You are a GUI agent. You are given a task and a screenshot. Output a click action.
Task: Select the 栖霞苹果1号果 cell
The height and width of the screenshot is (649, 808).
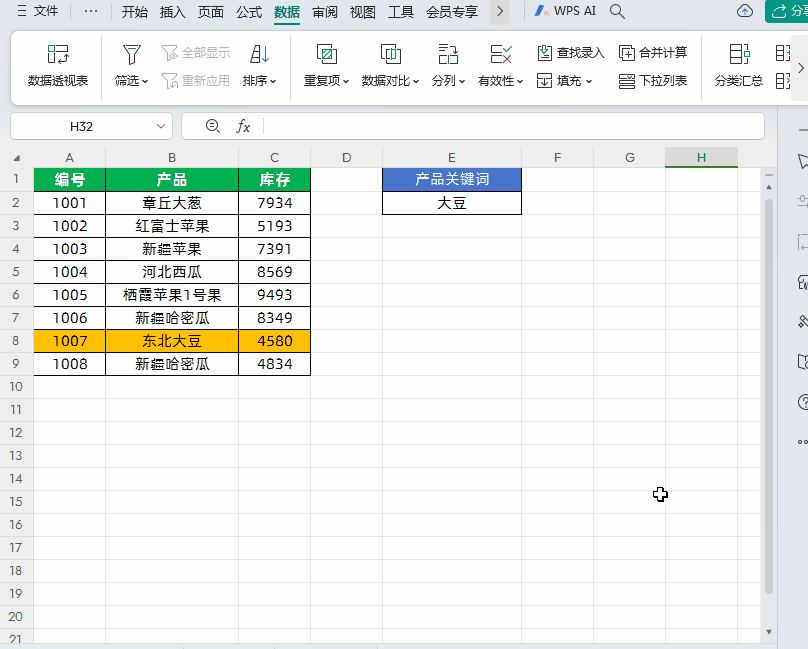pos(172,295)
